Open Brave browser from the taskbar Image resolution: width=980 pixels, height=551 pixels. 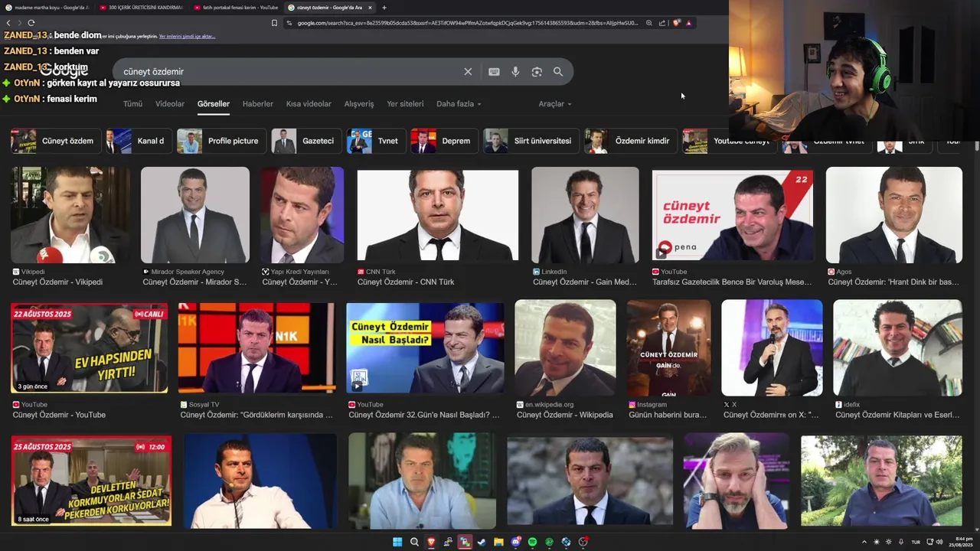(431, 542)
